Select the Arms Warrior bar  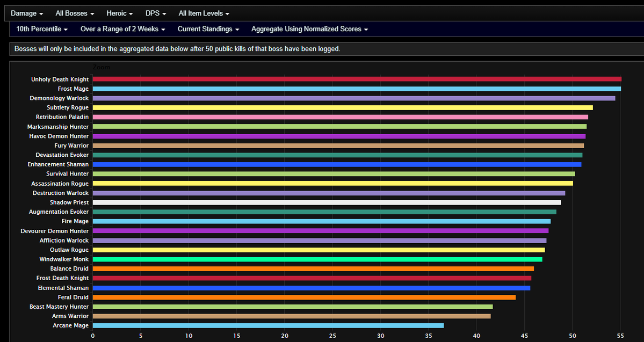(x=292, y=316)
